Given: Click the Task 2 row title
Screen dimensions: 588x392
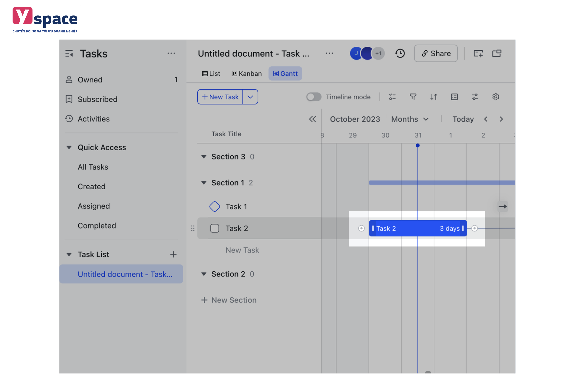Looking at the screenshot, I should click(x=237, y=228).
